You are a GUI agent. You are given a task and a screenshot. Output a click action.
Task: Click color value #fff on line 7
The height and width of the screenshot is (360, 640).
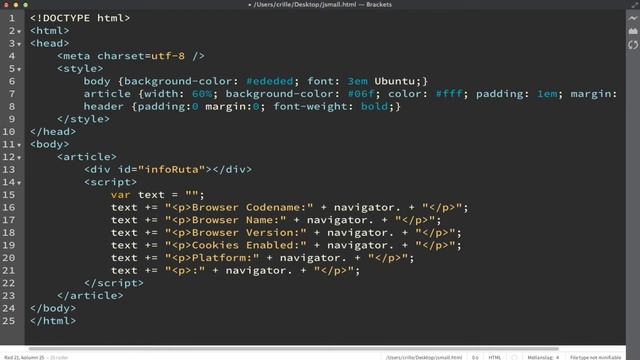(449, 94)
